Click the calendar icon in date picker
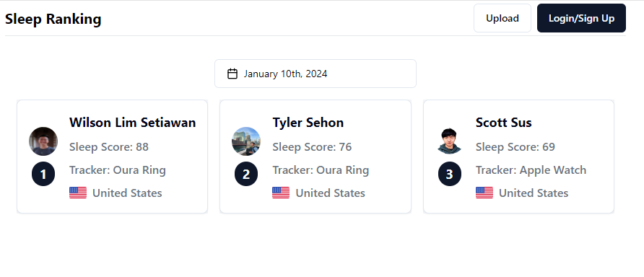Image resolution: width=644 pixels, height=277 pixels. 232,74
